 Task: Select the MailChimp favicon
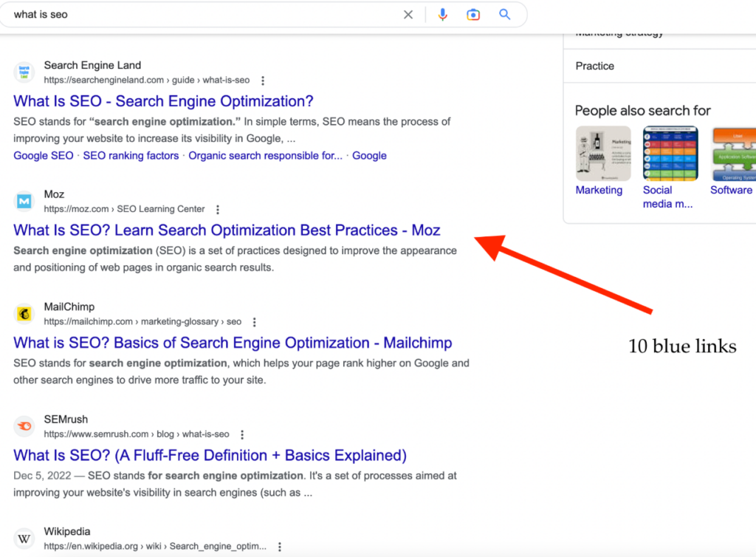(24, 313)
